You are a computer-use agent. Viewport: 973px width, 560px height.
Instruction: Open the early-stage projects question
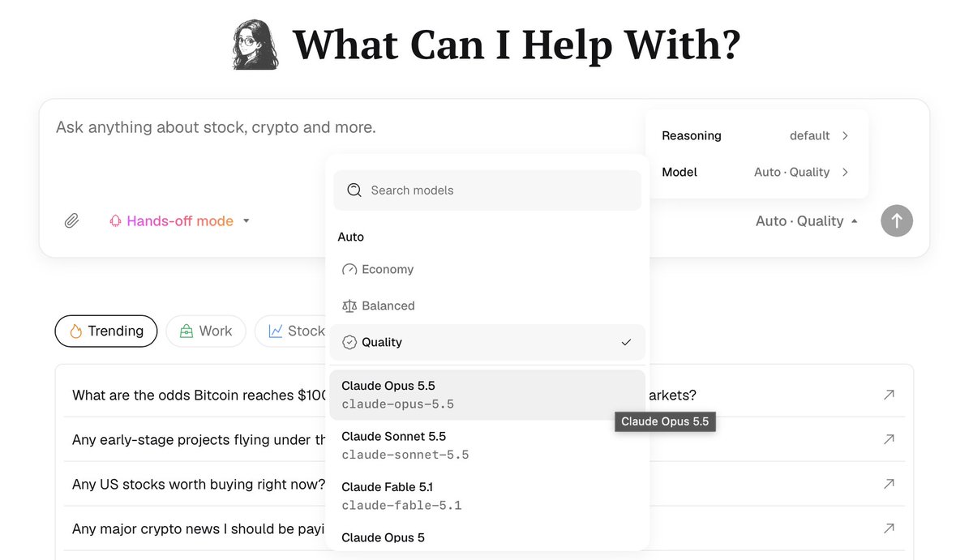tap(484, 439)
